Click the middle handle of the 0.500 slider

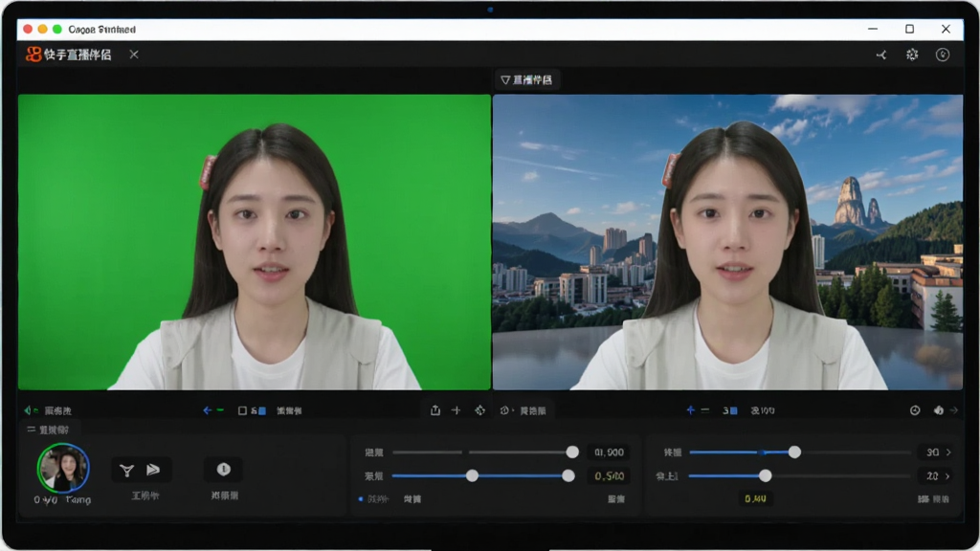click(x=473, y=476)
